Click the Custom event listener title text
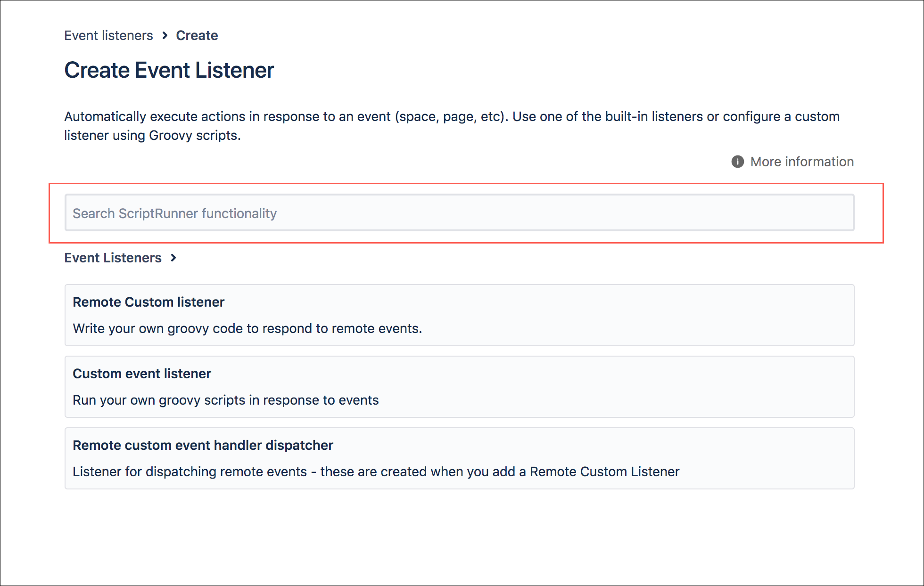924x586 pixels. (x=142, y=374)
